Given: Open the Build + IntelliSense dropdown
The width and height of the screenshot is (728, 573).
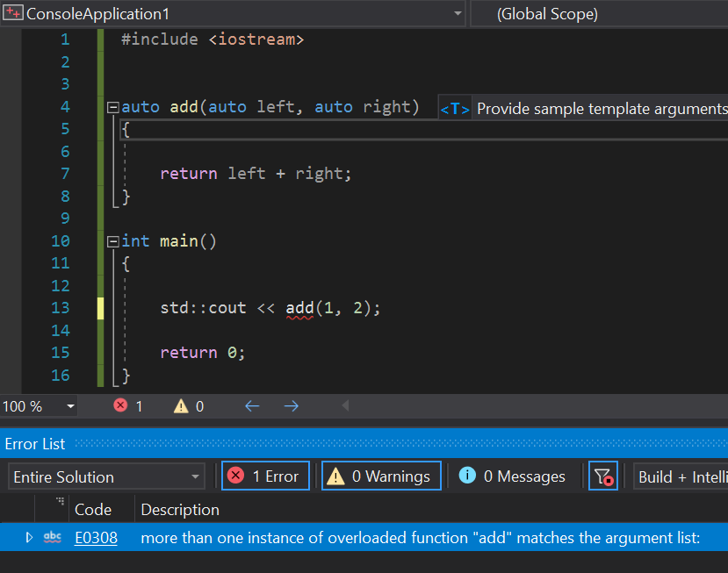Looking at the screenshot, I should pyautogui.click(x=681, y=477).
